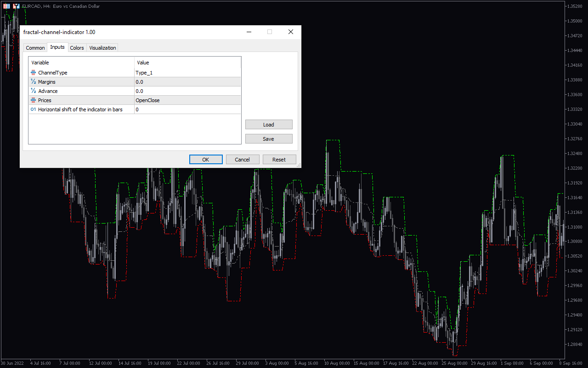588x368 pixels.
Task: Select the Advance variable label
Action: [x=48, y=91]
